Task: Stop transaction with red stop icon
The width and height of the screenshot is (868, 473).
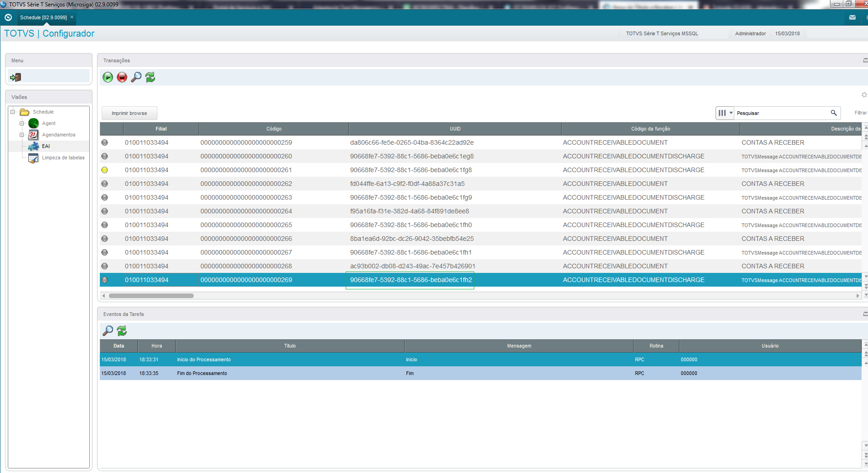Action: pyautogui.click(x=122, y=77)
